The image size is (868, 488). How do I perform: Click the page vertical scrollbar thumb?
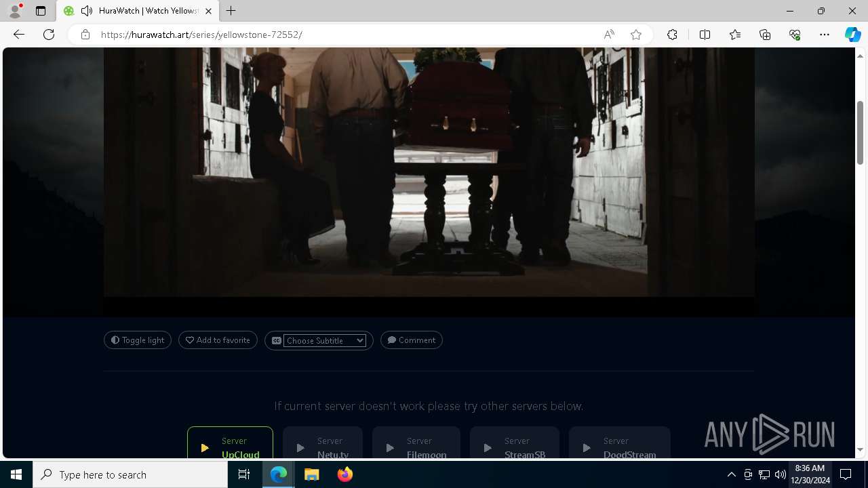861,132
